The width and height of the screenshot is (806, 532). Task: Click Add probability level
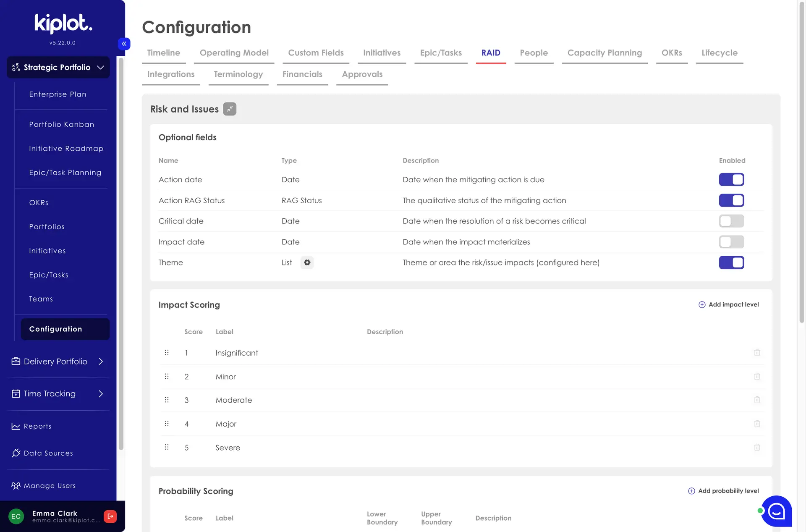tap(723, 490)
